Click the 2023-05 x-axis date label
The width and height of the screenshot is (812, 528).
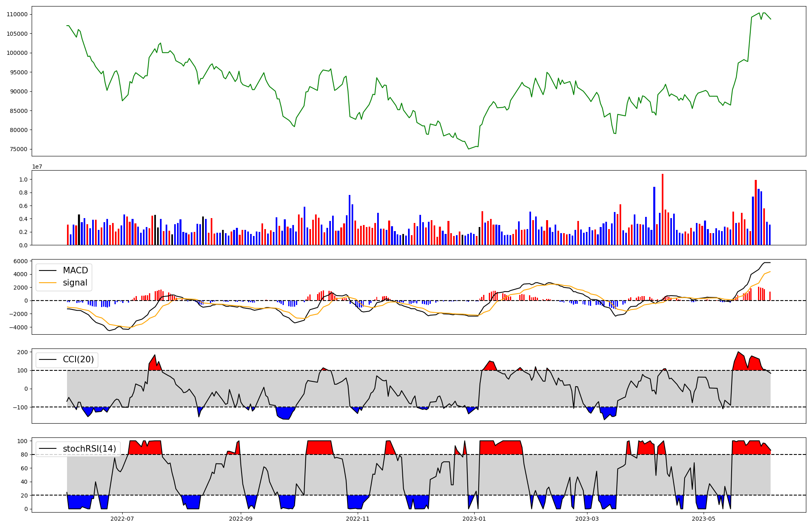(704, 519)
